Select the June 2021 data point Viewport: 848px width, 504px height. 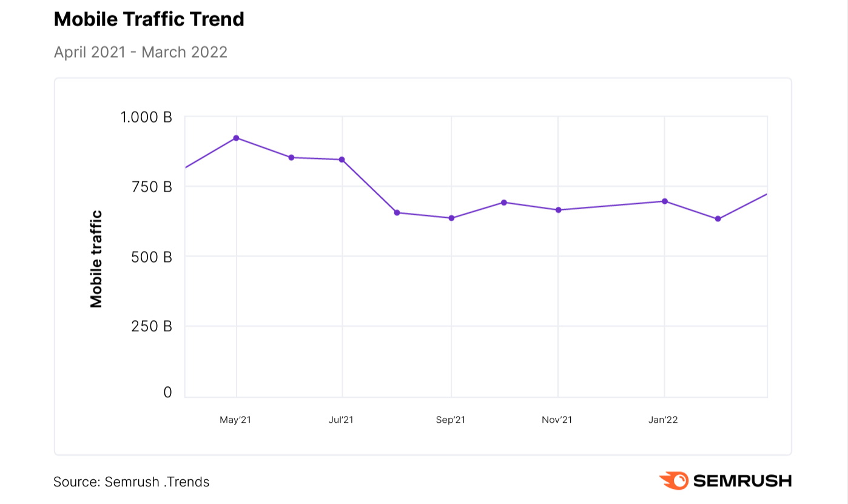[x=291, y=158]
